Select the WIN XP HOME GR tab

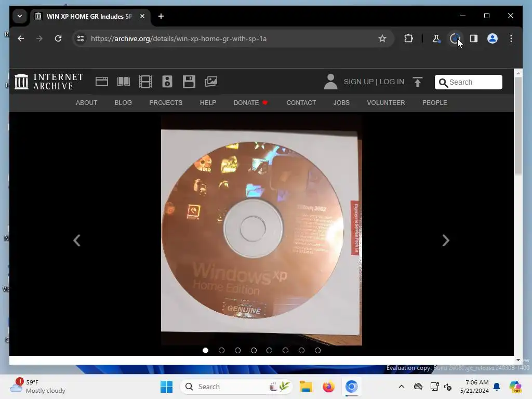(89, 16)
